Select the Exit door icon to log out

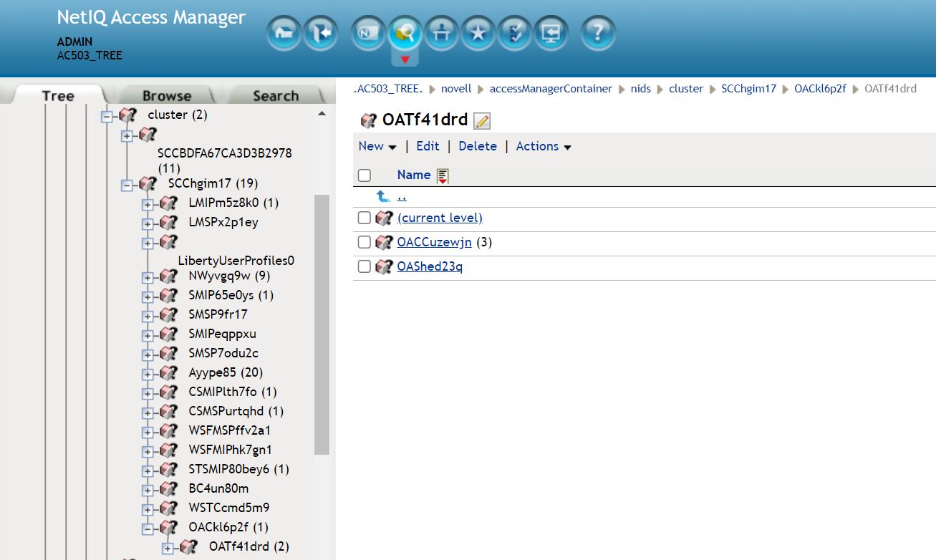320,33
